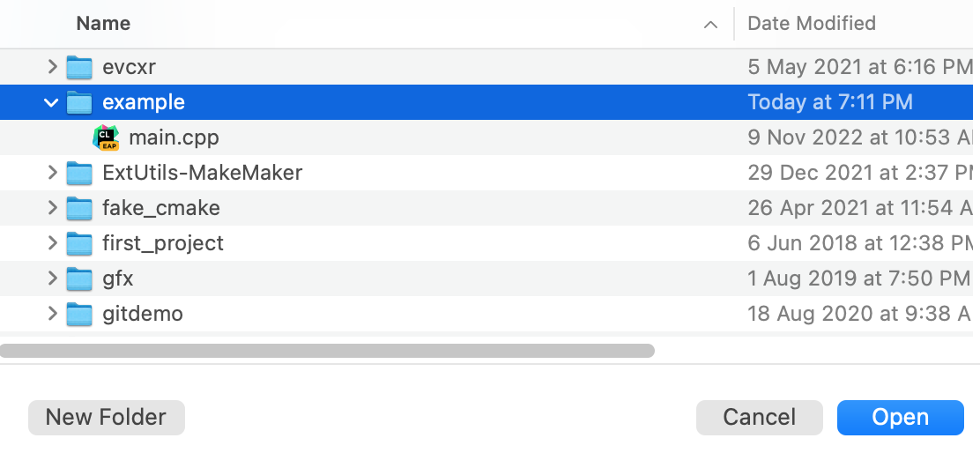980x453 pixels.
Task: Click the evcxr folder icon
Action: point(79,67)
